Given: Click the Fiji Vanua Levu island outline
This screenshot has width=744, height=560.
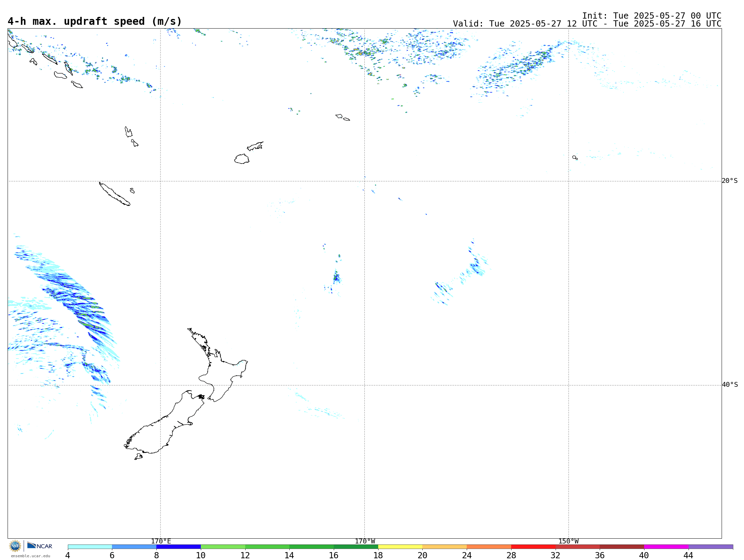Looking at the screenshot, I should point(255,146).
